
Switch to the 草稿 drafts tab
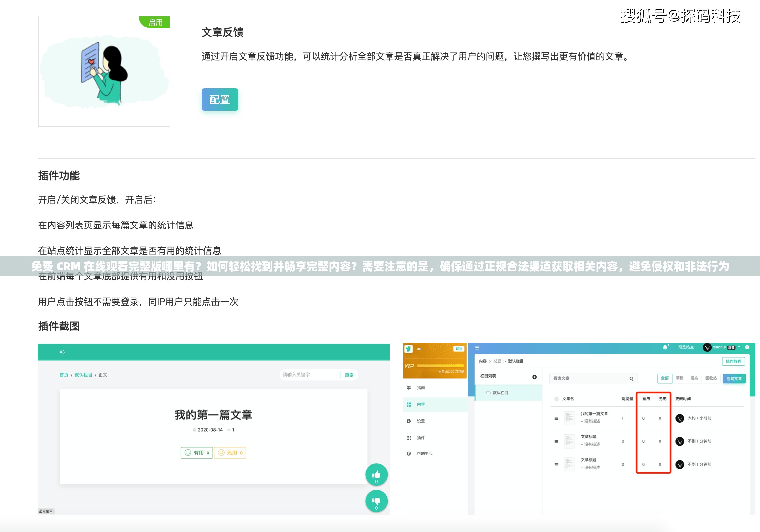pos(679,378)
